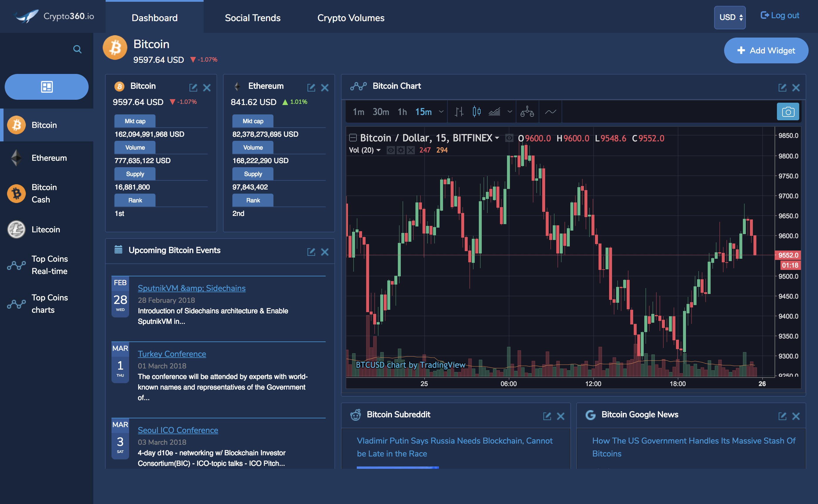Select Bitcoin in the sidebar
The width and height of the screenshot is (818, 504).
tap(47, 125)
